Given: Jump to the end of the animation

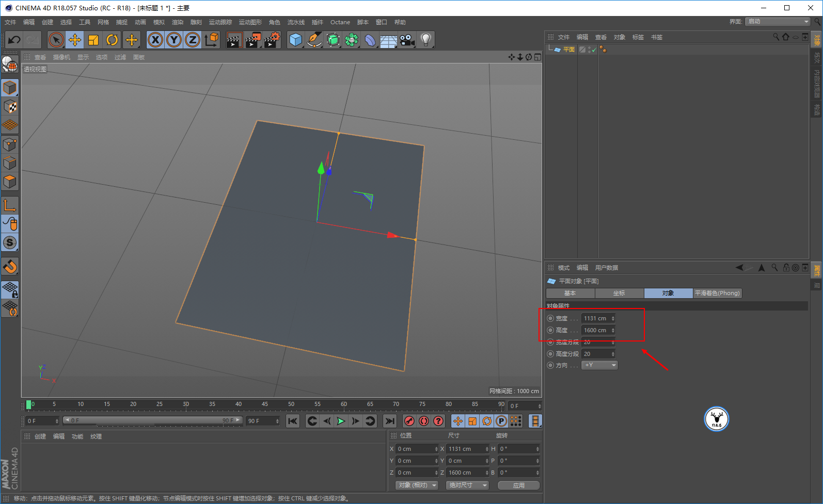Looking at the screenshot, I should (390, 421).
